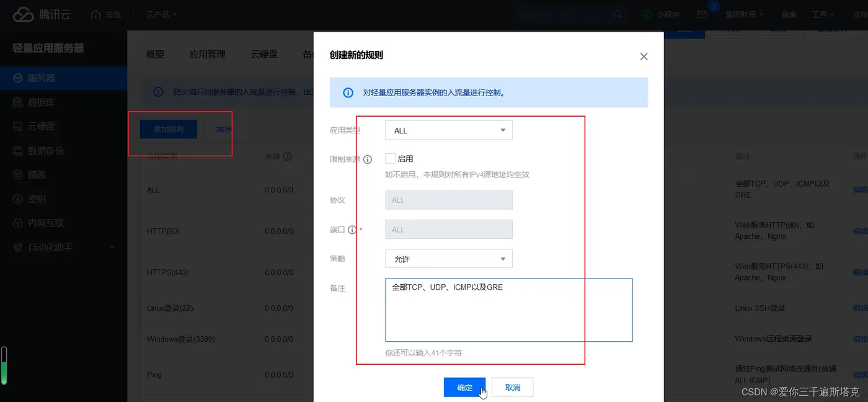Click the 数据库 sidebar icon
Screen dimensions: 868x402
pos(18,102)
